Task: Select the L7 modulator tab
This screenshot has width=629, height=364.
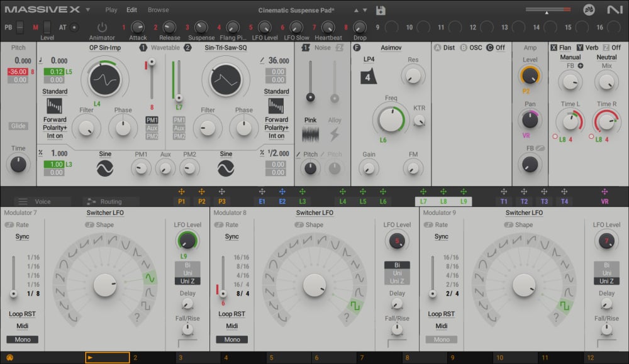Action: coord(423,201)
